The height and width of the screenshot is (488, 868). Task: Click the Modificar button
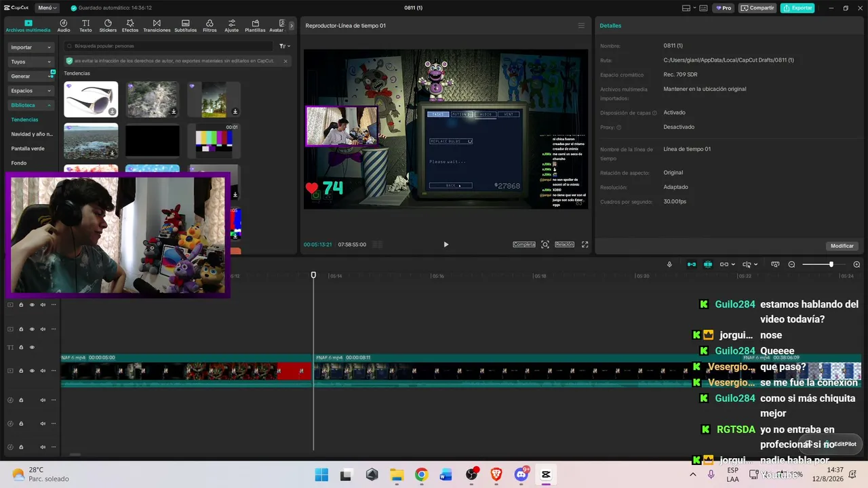tap(842, 246)
